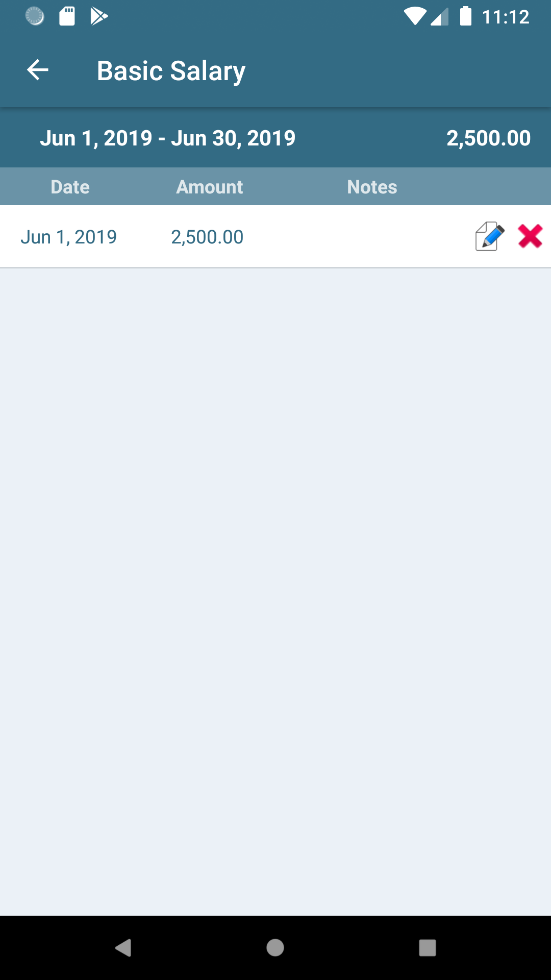Tap the cellular signal strength icon
This screenshot has height=980, width=551.
coord(440,16)
